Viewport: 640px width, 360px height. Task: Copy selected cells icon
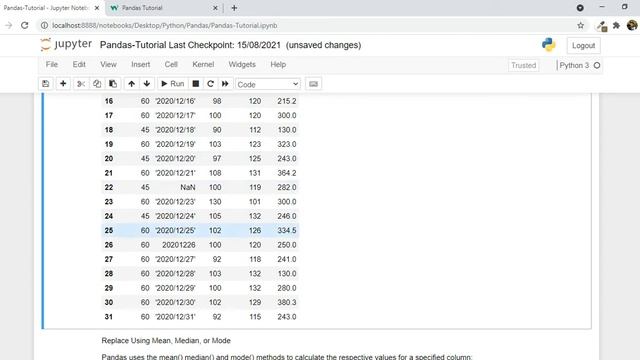pos(97,84)
